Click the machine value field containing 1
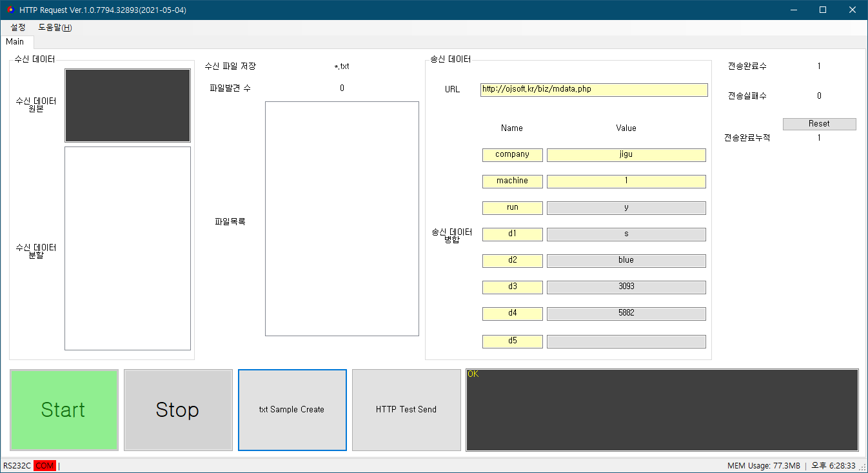868x473 pixels. 626,181
